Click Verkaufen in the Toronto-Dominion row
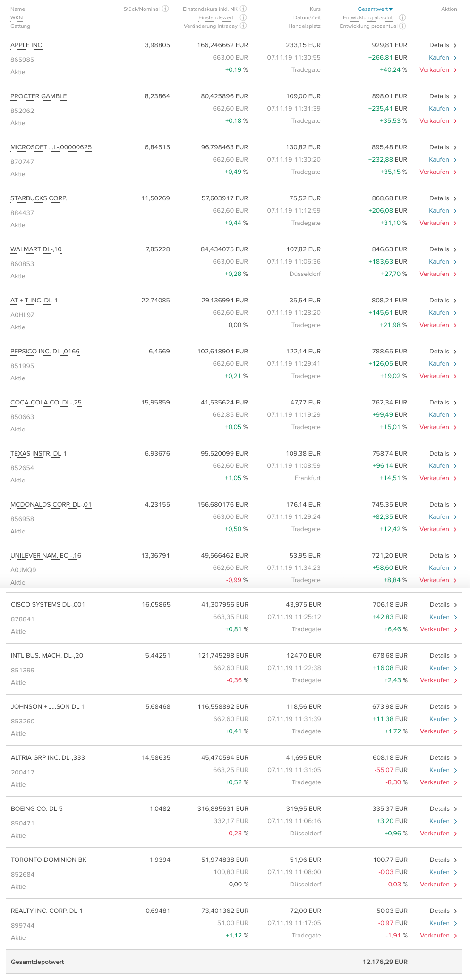The image size is (470, 980). click(x=439, y=885)
